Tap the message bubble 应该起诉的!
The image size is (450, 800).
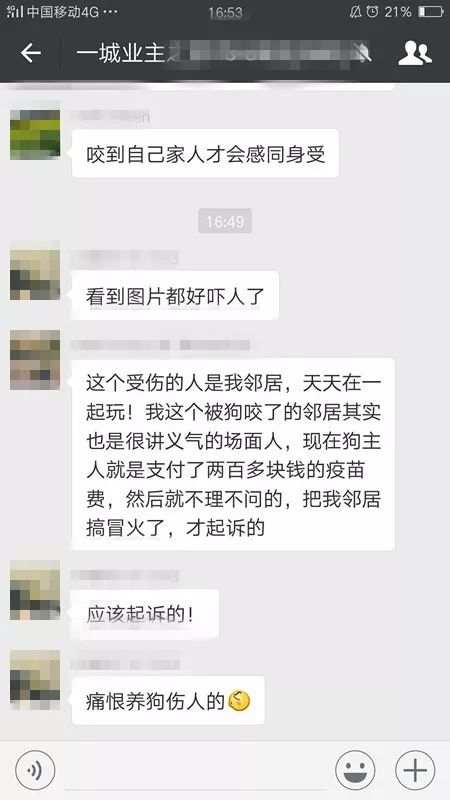(145, 614)
